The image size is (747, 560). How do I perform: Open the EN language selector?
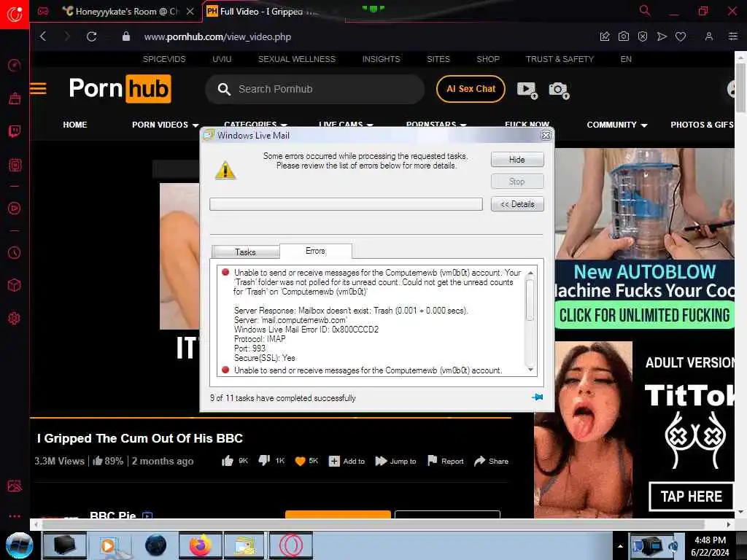pos(626,59)
